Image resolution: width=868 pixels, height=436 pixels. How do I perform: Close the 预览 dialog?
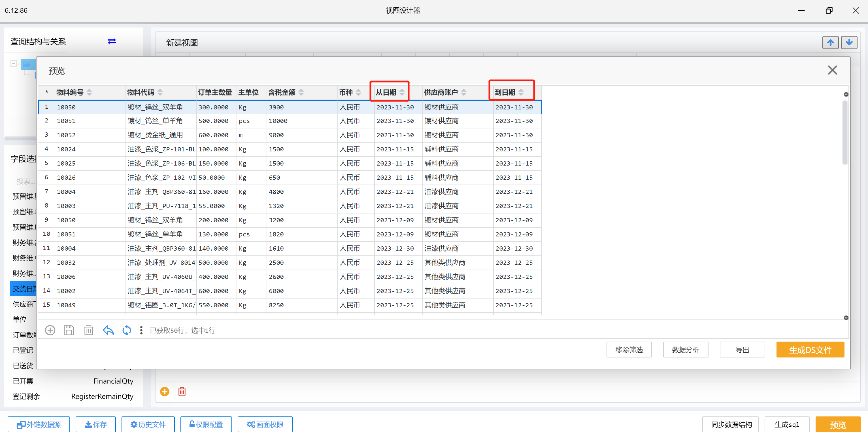[x=832, y=70]
